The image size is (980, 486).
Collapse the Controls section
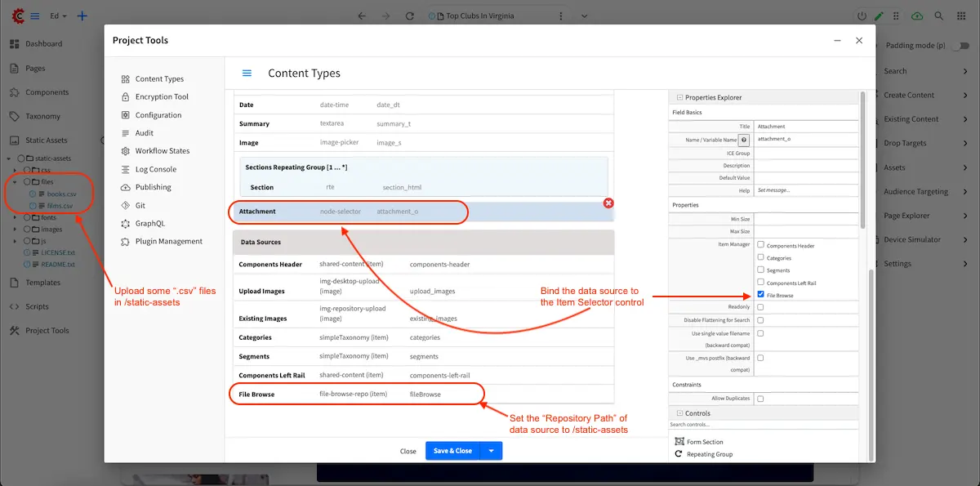[x=679, y=413]
